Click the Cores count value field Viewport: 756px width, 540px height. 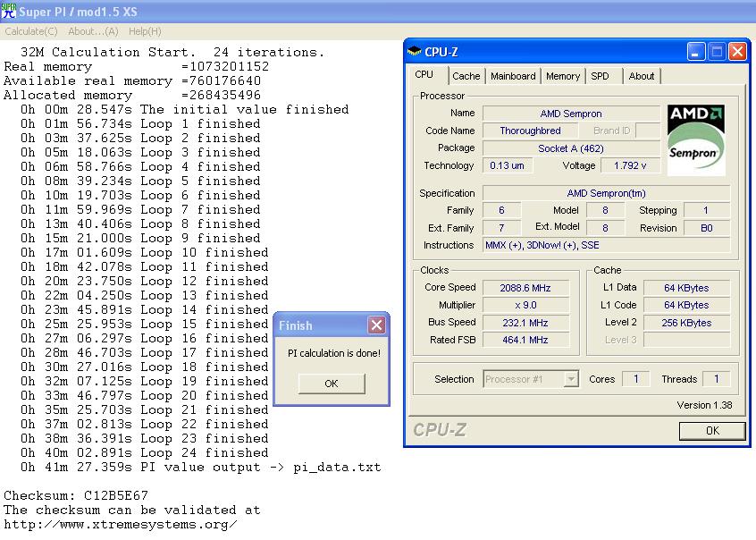coord(636,379)
